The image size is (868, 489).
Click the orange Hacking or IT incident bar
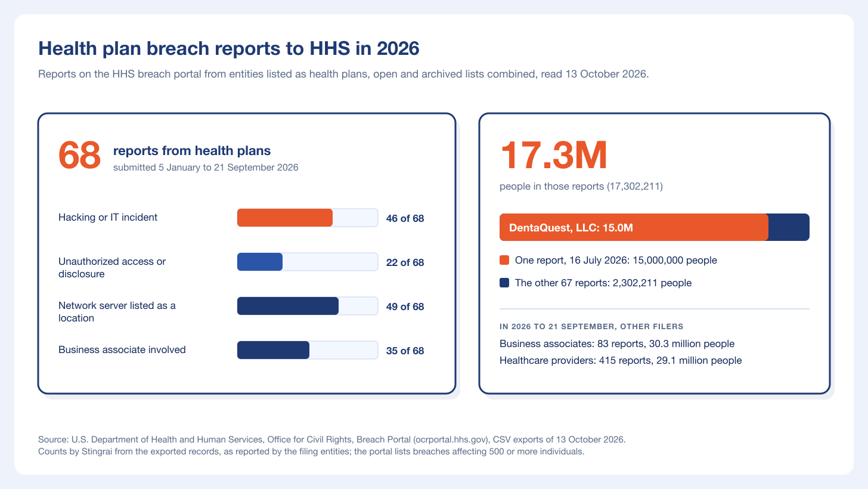click(285, 218)
